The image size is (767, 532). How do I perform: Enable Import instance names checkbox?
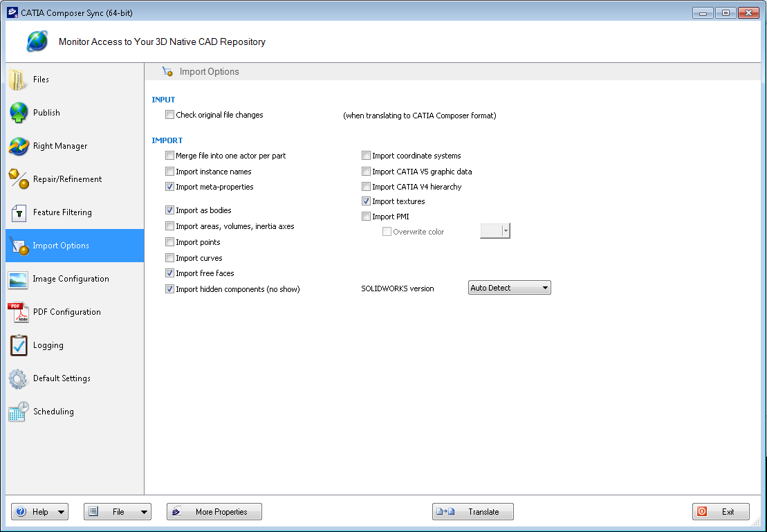[169, 172]
